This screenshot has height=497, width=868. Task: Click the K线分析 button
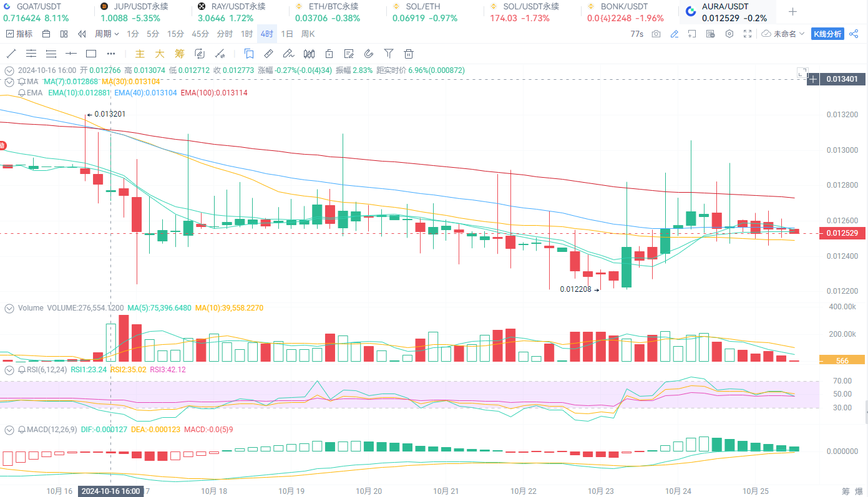click(x=827, y=34)
